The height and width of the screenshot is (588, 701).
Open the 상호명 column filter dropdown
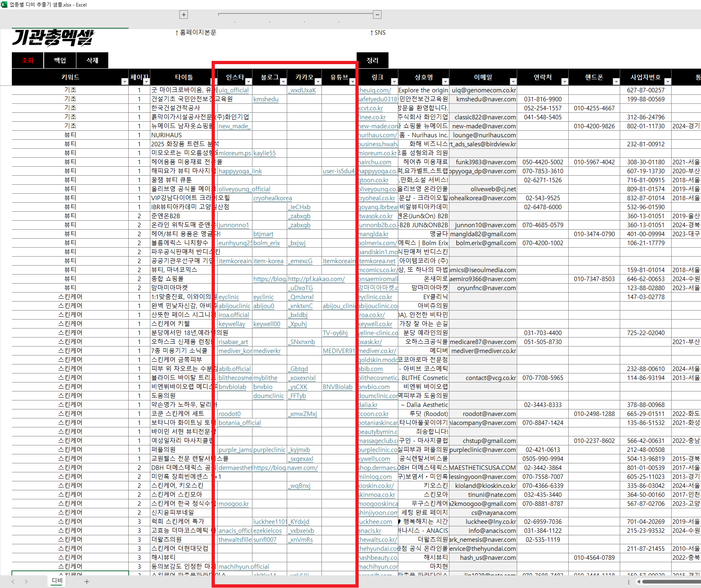[x=445, y=82]
